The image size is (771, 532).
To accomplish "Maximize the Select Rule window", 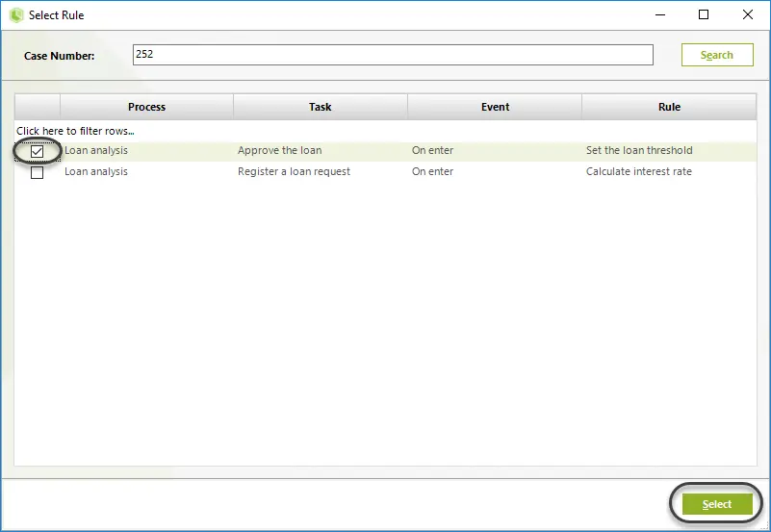I will pyautogui.click(x=704, y=14).
